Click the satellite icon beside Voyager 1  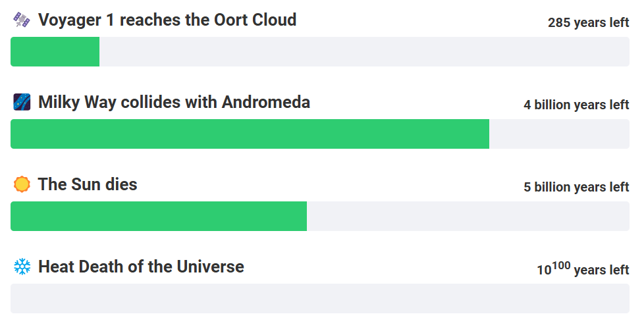click(22, 20)
